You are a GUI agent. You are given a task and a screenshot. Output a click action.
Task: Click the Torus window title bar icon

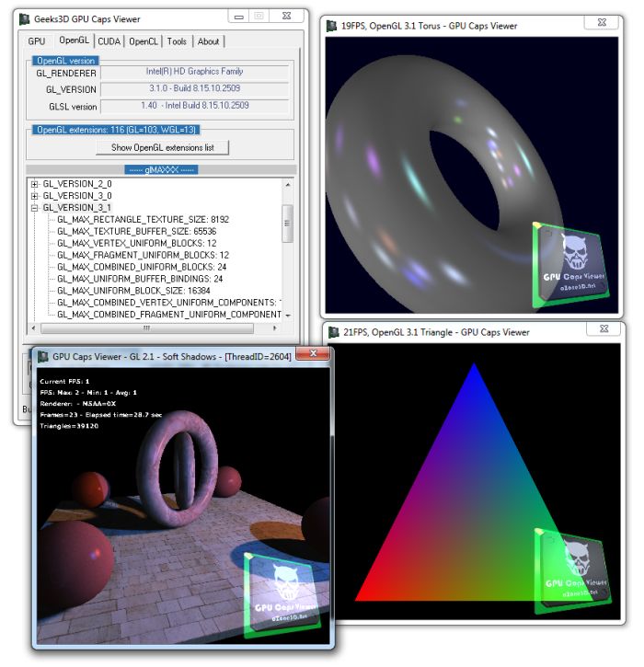[x=331, y=26]
